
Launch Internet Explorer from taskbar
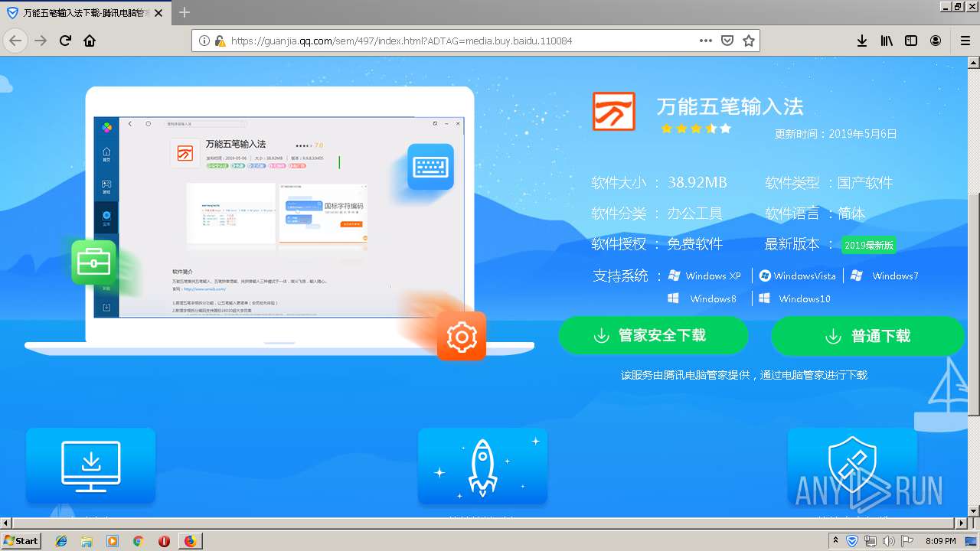pos(61,541)
